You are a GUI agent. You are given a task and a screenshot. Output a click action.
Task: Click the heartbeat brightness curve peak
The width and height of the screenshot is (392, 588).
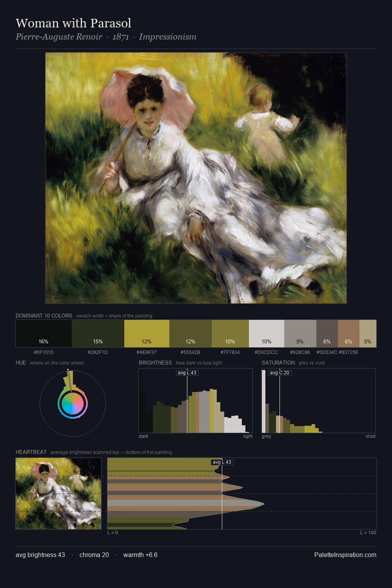(x=263, y=503)
